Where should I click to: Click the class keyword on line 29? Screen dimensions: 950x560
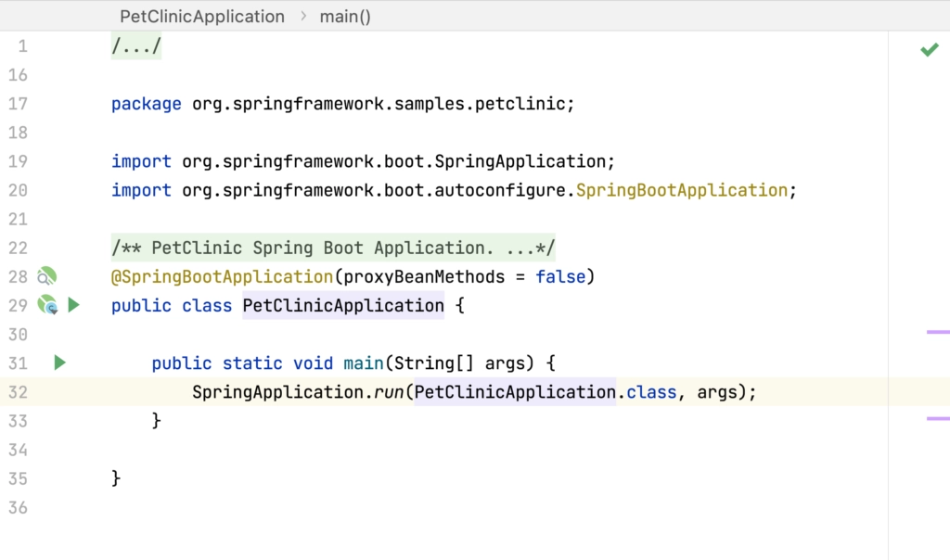(x=207, y=306)
